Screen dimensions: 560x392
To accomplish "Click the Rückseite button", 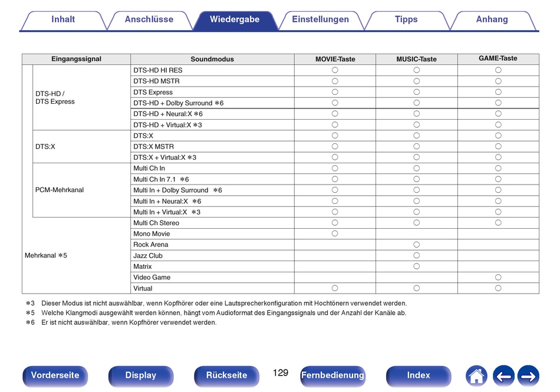I will [x=226, y=376].
